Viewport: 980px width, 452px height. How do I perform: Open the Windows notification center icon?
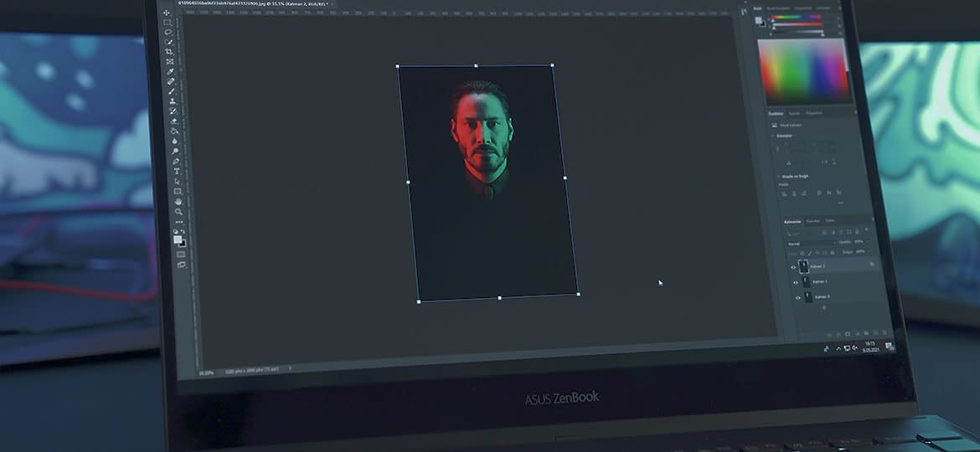point(889,347)
